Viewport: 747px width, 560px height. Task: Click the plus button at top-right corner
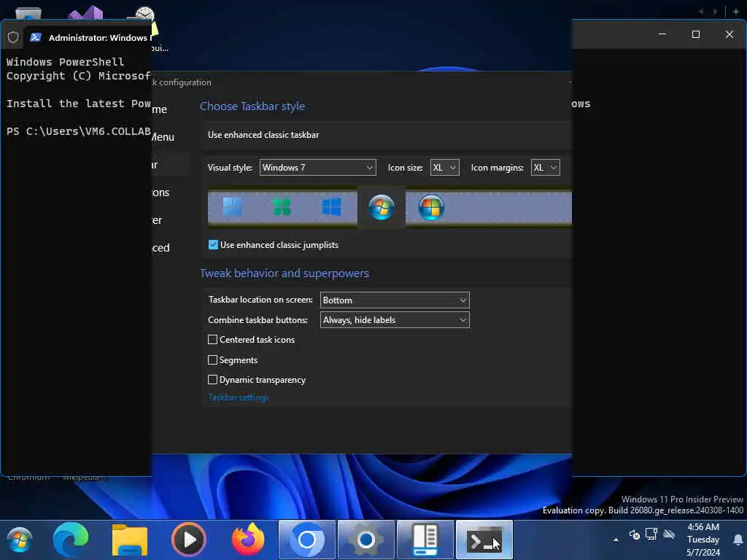(x=736, y=12)
